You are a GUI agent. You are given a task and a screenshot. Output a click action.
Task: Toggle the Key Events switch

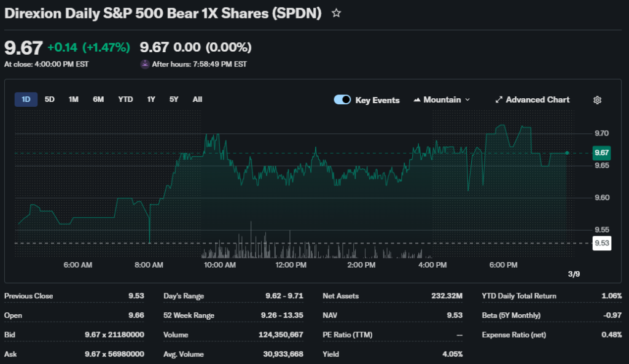click(342, 100)
